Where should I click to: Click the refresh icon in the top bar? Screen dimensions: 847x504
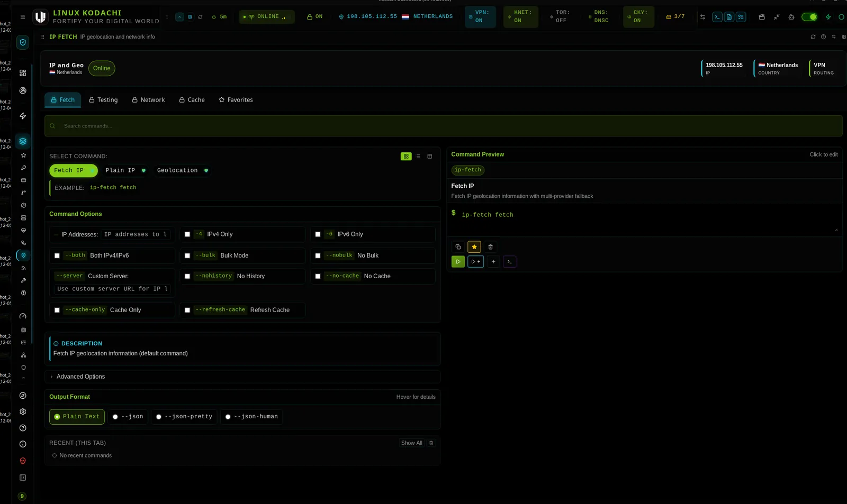tap(201, 17)
